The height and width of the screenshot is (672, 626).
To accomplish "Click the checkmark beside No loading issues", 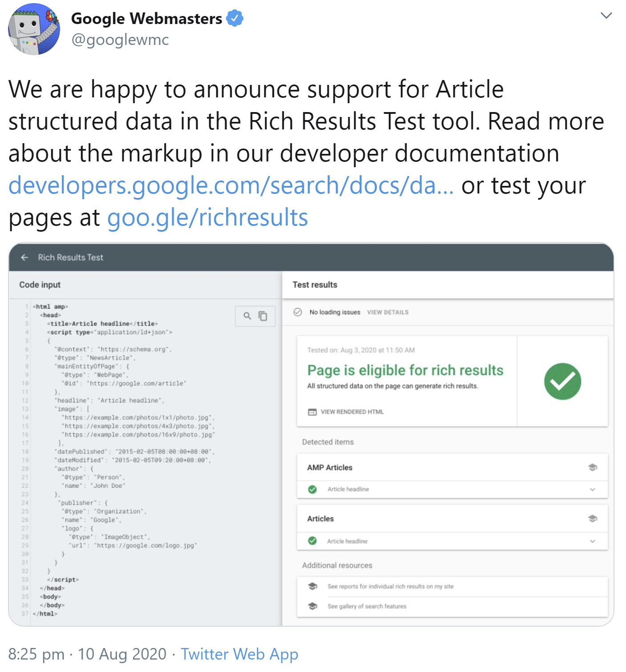I will 298,312.
